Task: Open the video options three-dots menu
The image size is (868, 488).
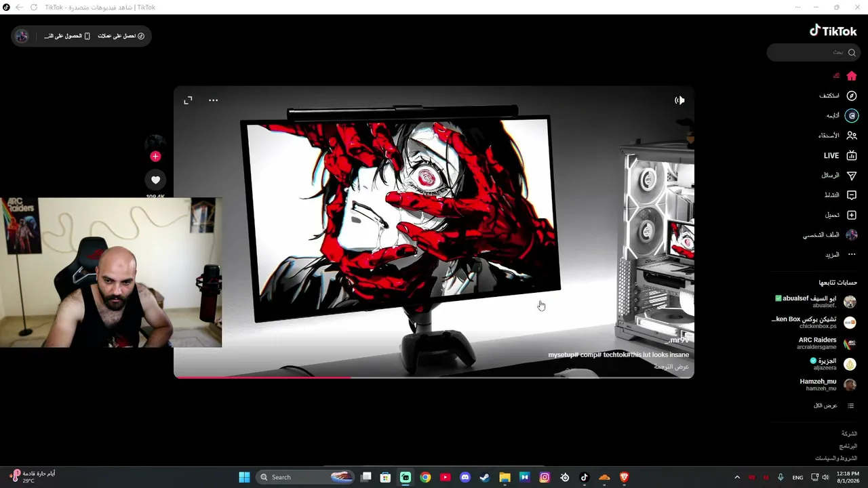Action: (213, 100)
